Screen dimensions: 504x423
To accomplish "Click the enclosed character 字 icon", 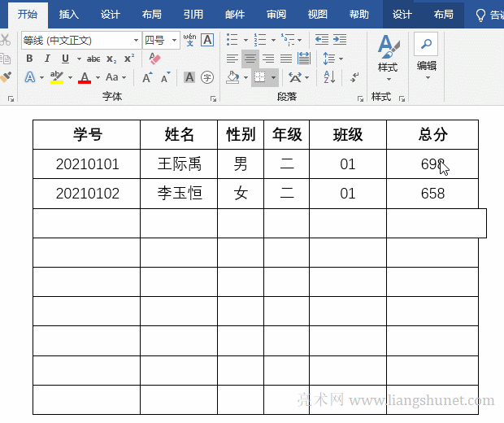I will click(207, 77).
